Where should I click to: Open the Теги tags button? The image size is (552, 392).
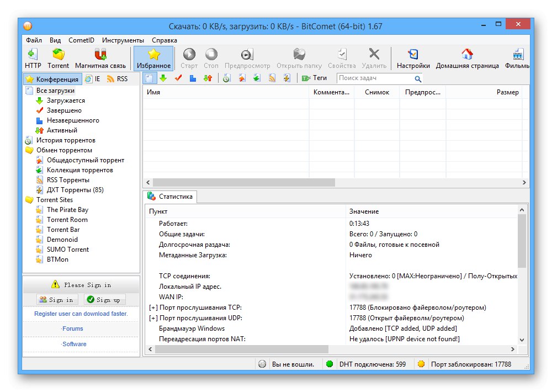click(315, 78)
